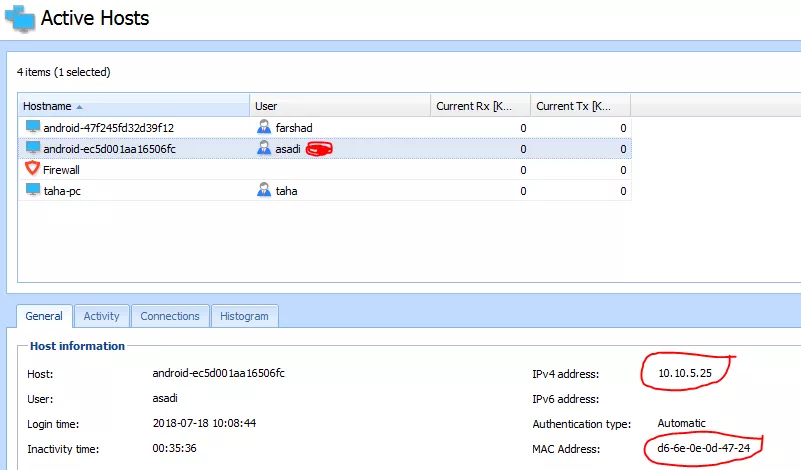
Task: Click Host value android-ec5d001aa16506fc in details
Action: click(219, 373)
